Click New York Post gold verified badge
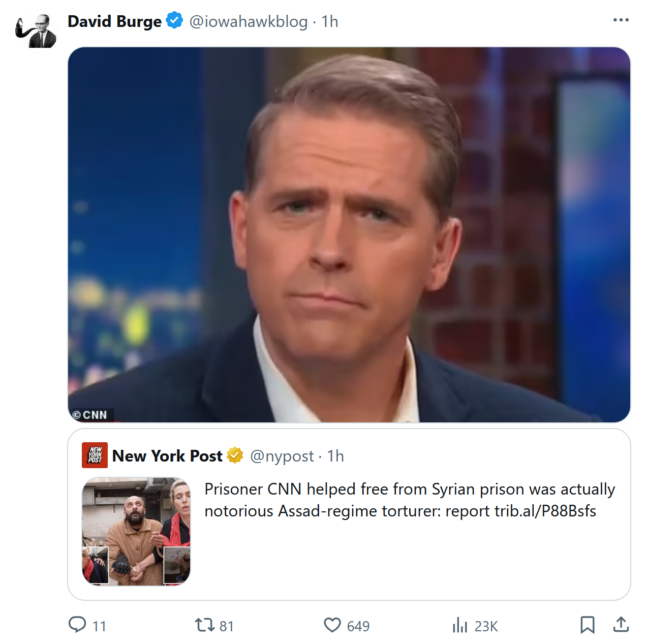Screen dimensions: 647x644 click(235, 455)
